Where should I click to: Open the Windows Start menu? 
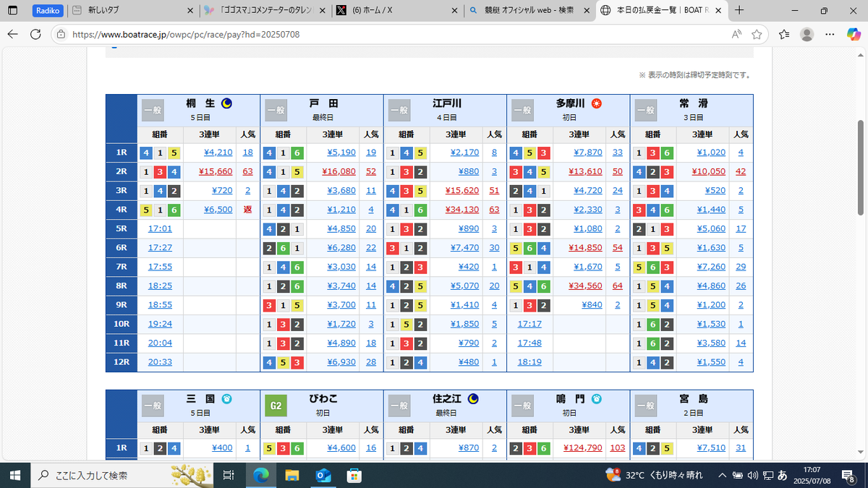point(14,475)
